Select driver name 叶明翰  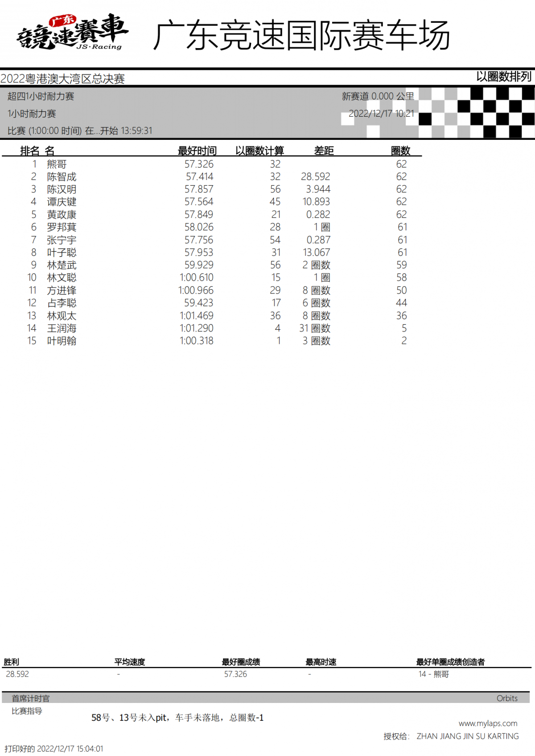[x=62, y=341]
